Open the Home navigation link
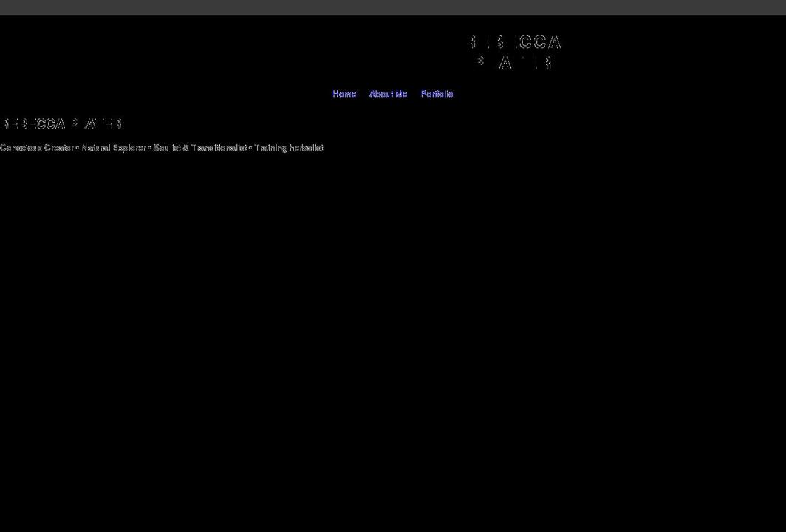Screen dimensions: 786x532 (x=344, y=94)
